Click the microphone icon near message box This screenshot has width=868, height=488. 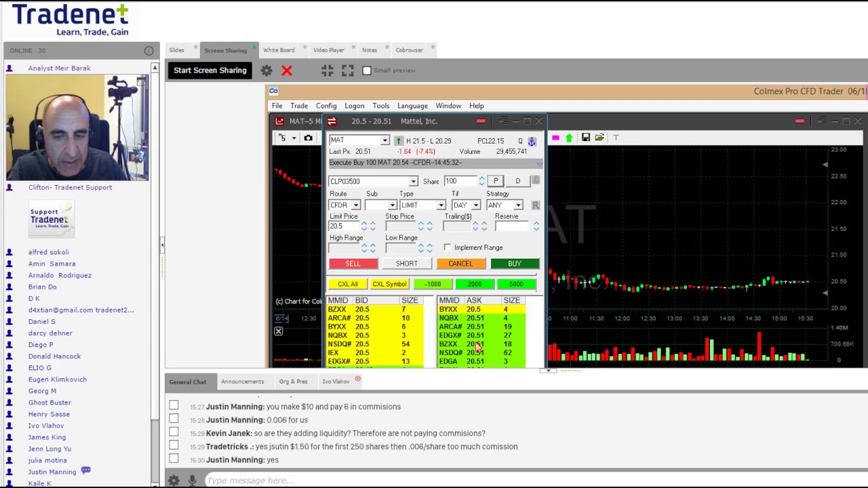tap(193, 481)
